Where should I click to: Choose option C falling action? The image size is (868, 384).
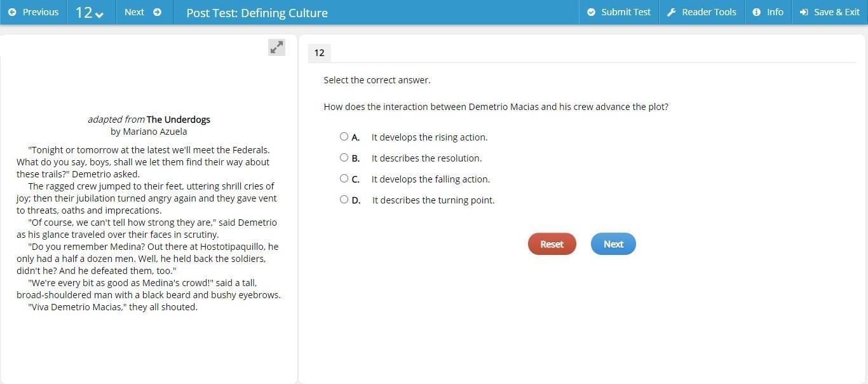click(x=344, y=179)
